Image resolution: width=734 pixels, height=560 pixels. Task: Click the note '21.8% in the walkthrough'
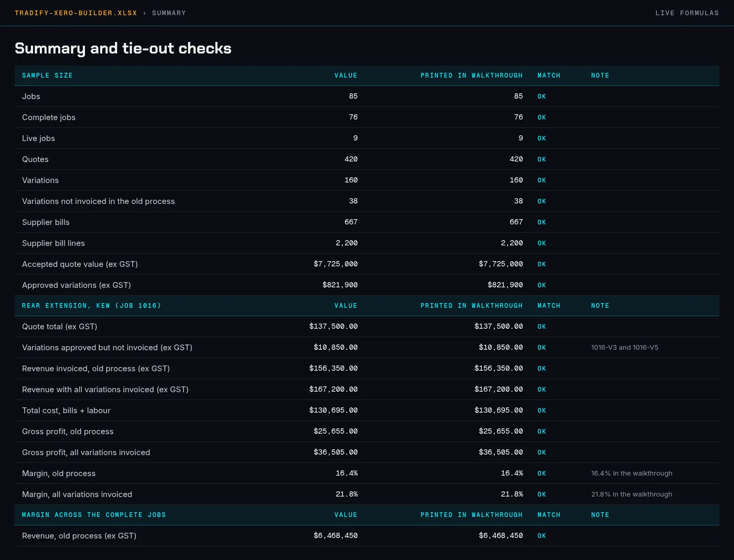(631, 494)
